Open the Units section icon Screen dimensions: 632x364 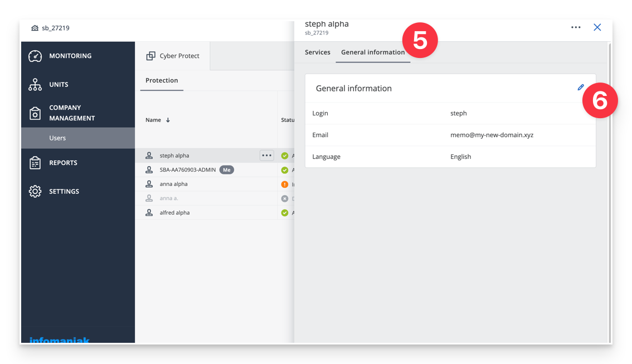click(x=35, y=84)
